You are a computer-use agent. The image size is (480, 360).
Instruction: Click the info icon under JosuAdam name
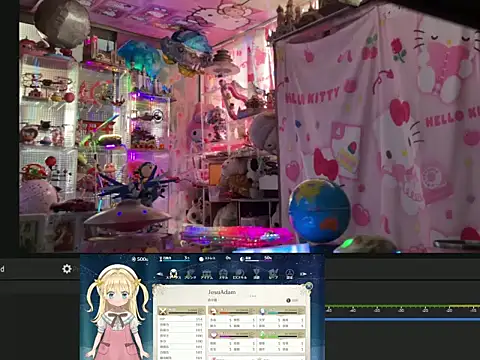(288, 300)
